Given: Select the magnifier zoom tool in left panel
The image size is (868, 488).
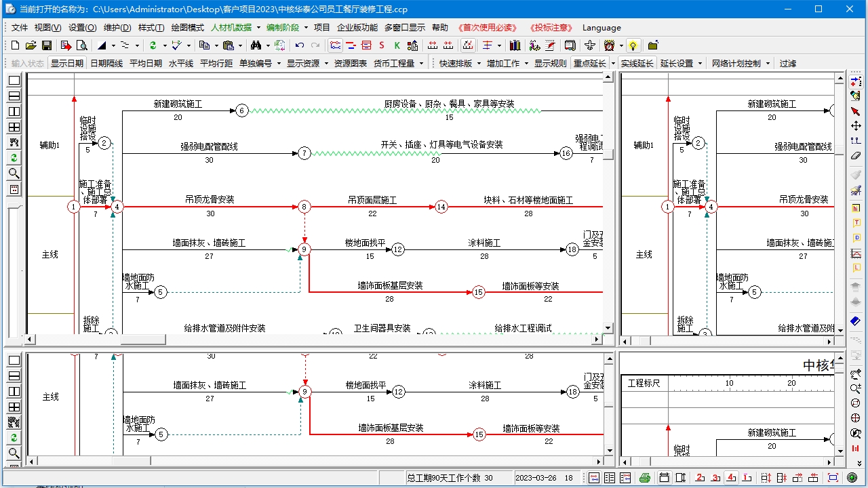Looking at the screenshot, I should click(x=14, y=174).
